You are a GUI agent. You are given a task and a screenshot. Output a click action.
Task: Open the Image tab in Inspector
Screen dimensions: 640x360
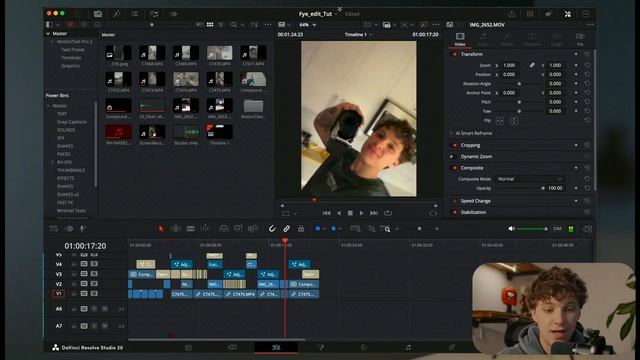coord(556,39)
